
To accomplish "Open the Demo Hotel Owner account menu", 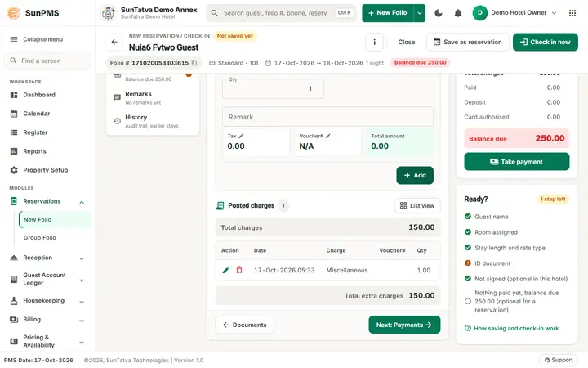I will 514,13.
